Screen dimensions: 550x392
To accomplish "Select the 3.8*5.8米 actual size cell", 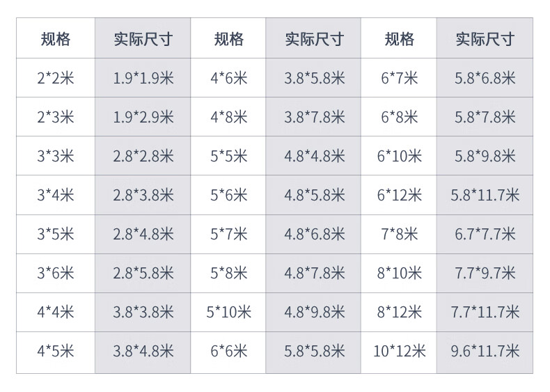I will point(314,77).
